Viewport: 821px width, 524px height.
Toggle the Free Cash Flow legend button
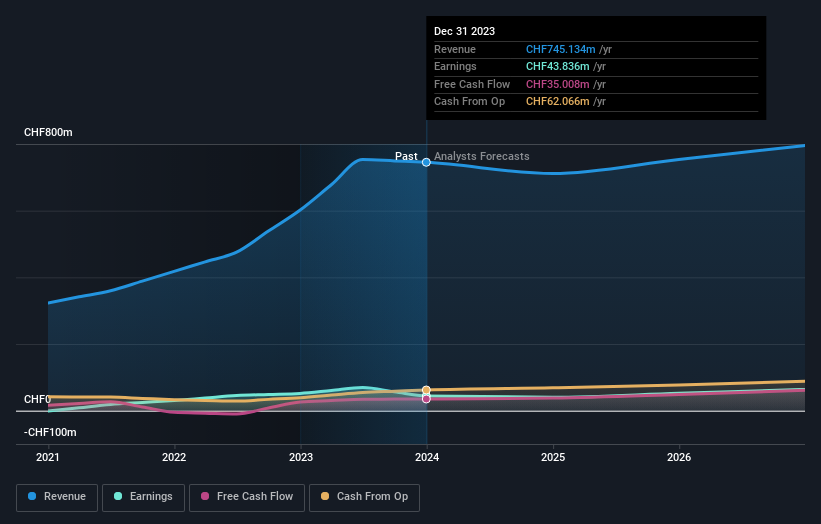tap(247, 497)
